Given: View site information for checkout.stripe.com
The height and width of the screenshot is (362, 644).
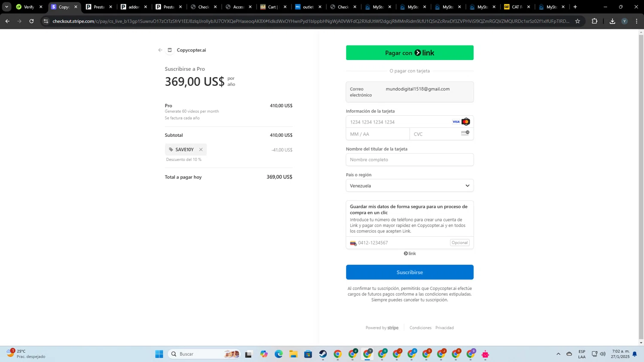Looking at the screenshot, I should [x=46, y=21].
